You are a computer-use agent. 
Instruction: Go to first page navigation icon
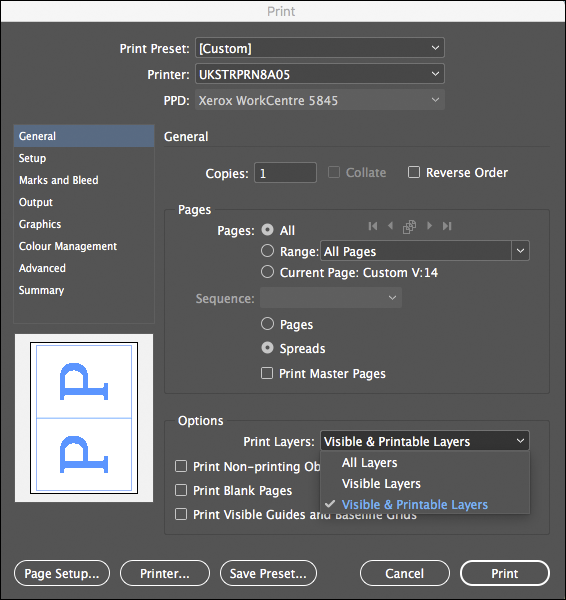(373, 226)
